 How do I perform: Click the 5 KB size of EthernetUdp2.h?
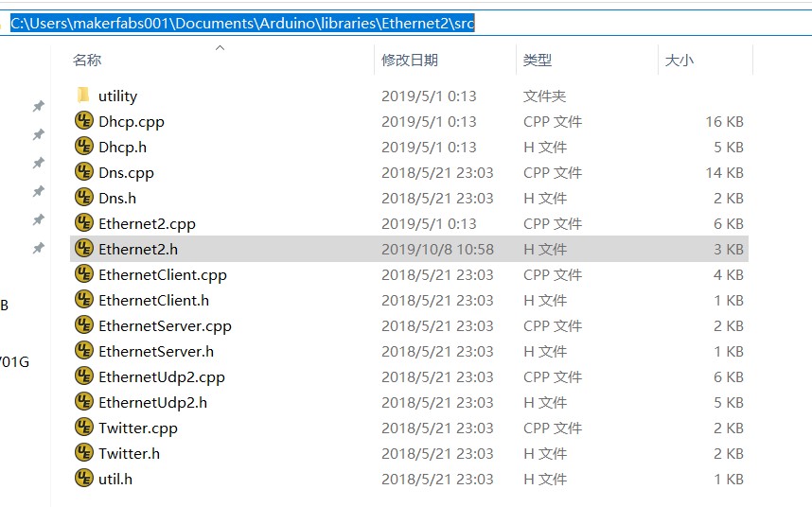coord(729,403)
